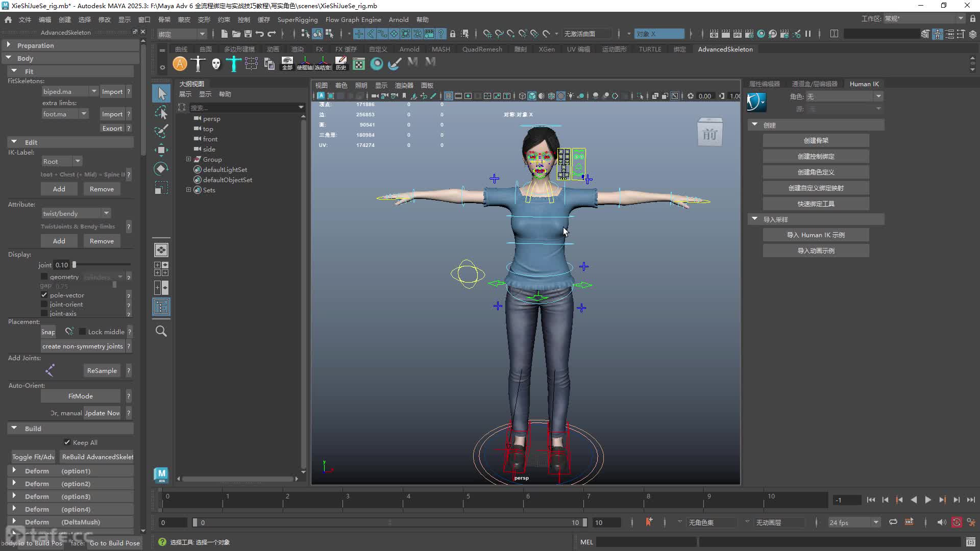Screen dimensions: 980x551
Task: Switch to the XGen shelf tab
Action: coord(547,49)
